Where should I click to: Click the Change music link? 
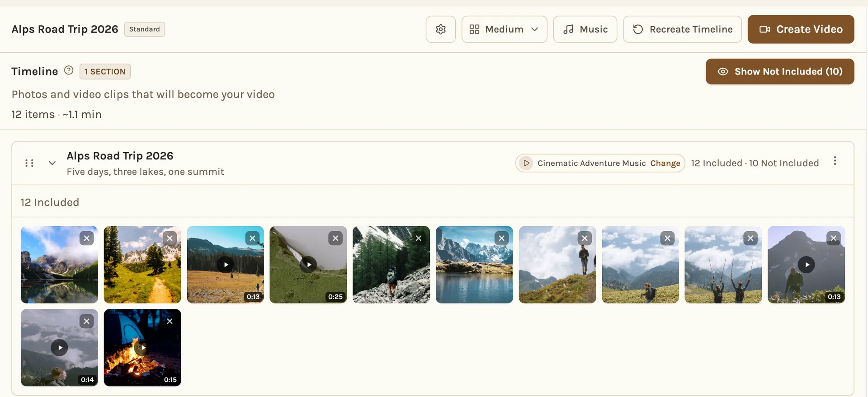pos(665,163)
